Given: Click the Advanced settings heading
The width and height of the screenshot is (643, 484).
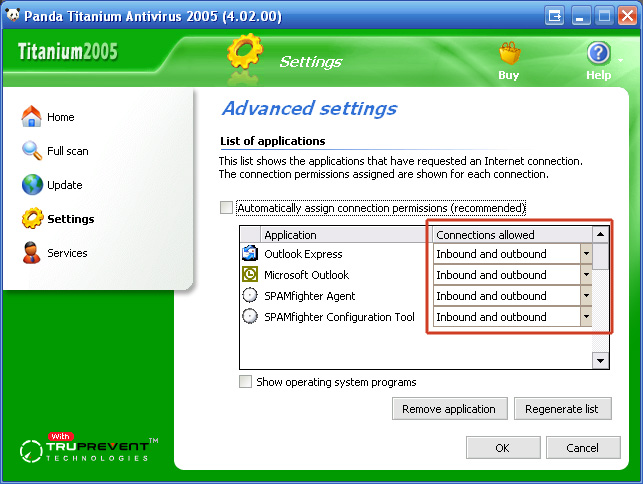Looking at the screenshot, I should (x=310, y=109).
